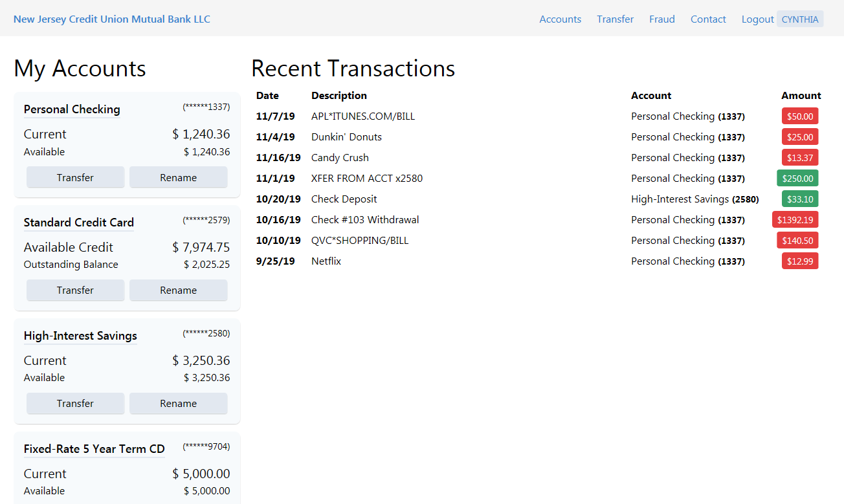Click available credit amount $ 7,974.75

click(201, 247)
